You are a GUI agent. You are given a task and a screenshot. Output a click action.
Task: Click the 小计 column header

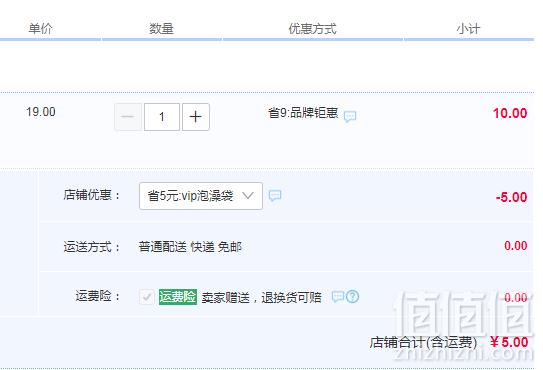468,28
